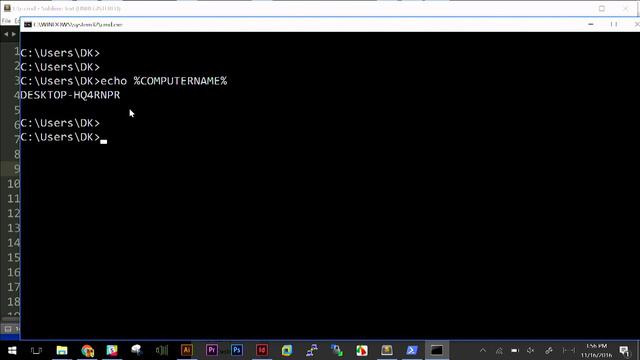Minimize the Command Prompt window
Image resolution: width=640 pixels, height=360 pixels.
(591, 24)
